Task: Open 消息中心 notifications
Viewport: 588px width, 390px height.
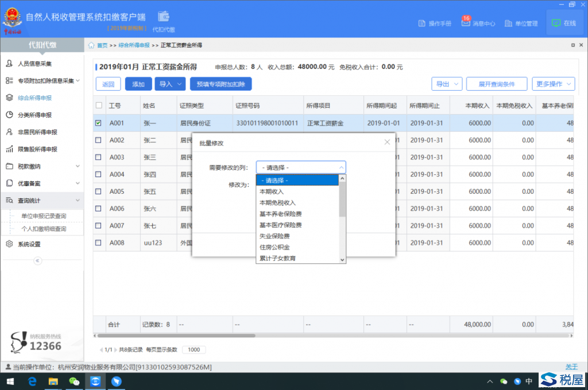Action: (x=478, y=23)
